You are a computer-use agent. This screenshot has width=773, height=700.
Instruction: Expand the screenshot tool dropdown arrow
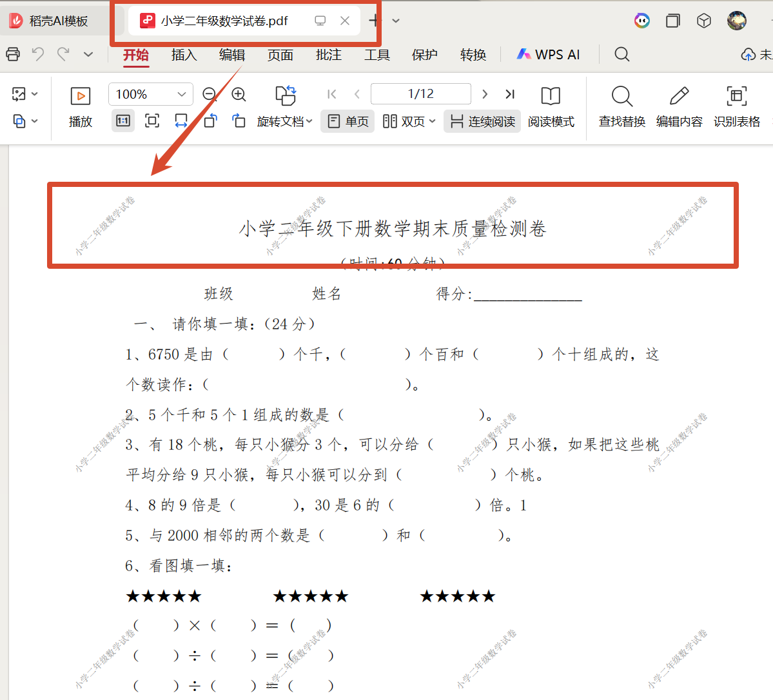[35, 94]
